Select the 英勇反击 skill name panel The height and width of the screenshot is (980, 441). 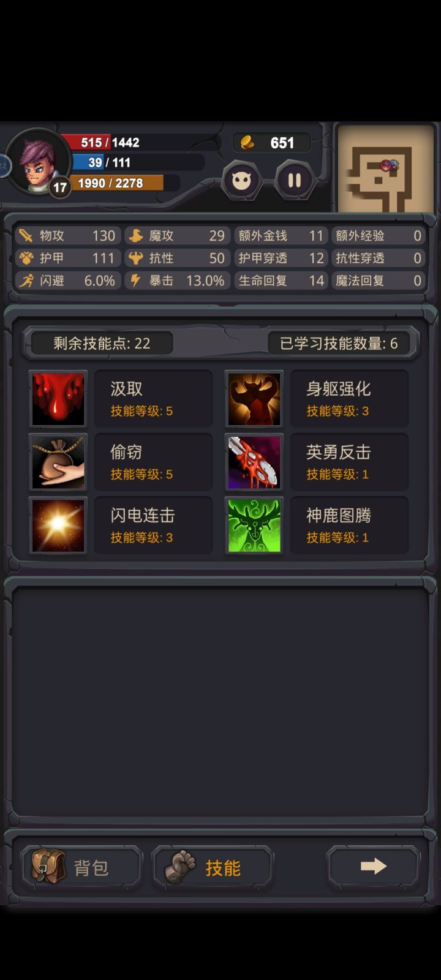[350, 462]
